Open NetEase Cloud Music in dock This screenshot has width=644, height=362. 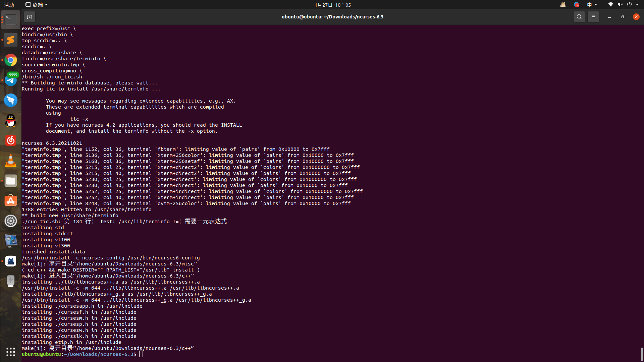click(11, 140)
